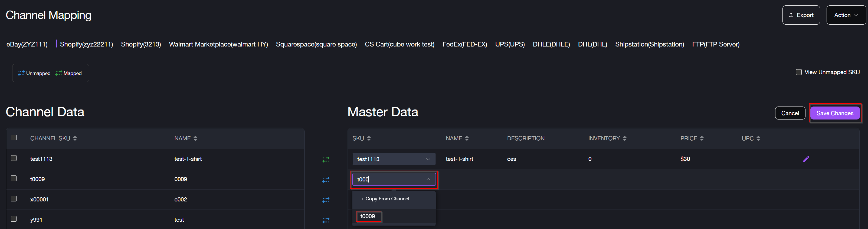Click the purple pencil edit icon
This screenshot has height=229, width=868.
806,159
